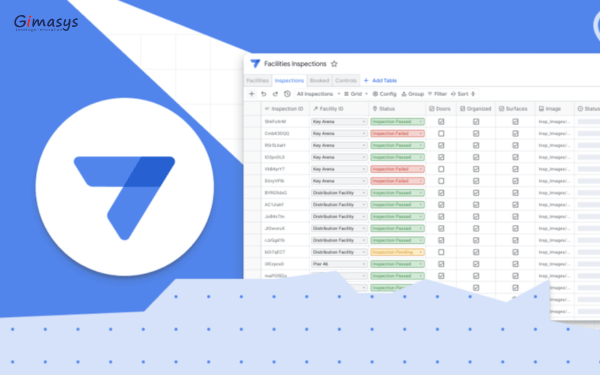Star the Facilities Inspections workspace
Image resolution: width=600 pixels, height=375 pixels.
click(x=334, y=64)
